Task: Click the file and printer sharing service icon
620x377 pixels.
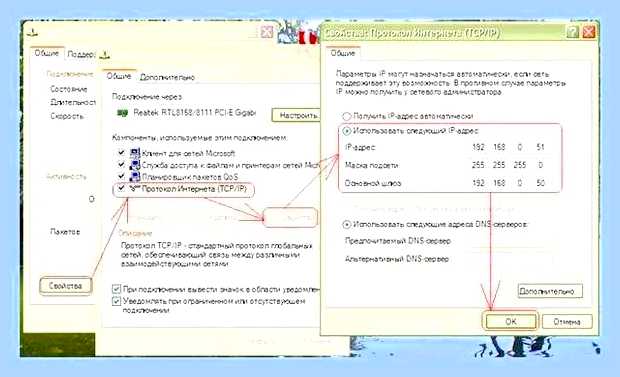Action: [x=135, y=165]
